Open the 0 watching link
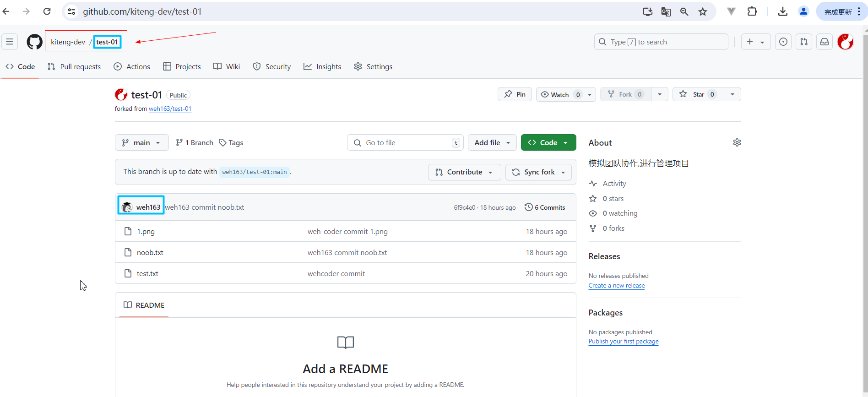 click(620, 213)
